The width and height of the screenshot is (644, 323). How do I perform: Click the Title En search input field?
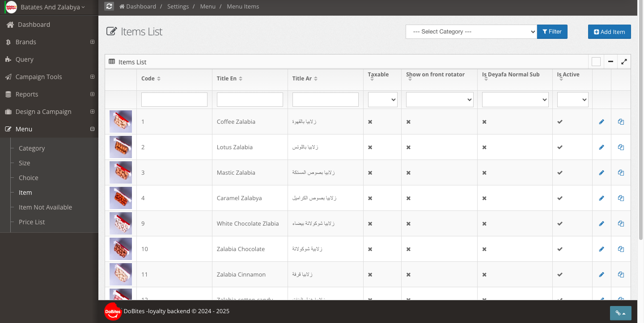pyautogui.click(x=250, y=100)
